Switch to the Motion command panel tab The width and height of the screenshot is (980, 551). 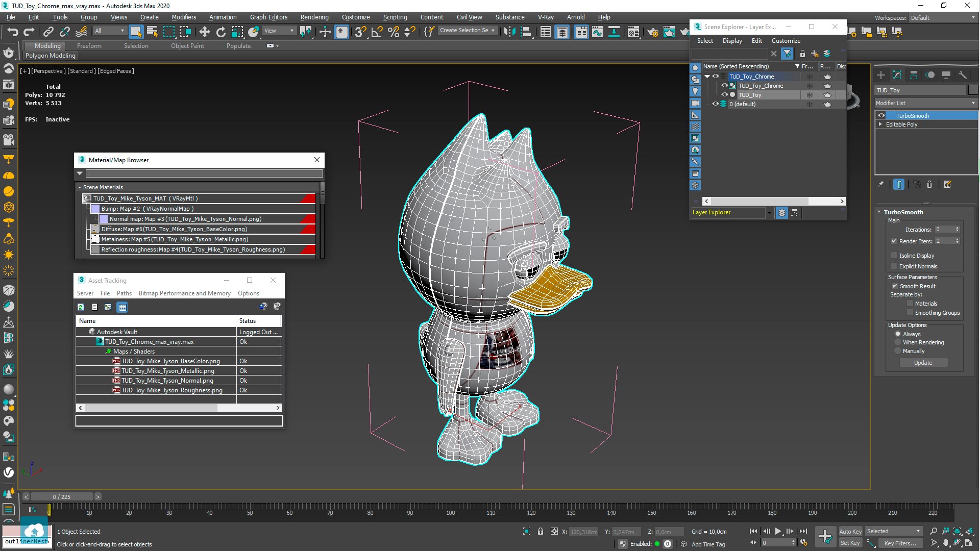pos(930,75)
